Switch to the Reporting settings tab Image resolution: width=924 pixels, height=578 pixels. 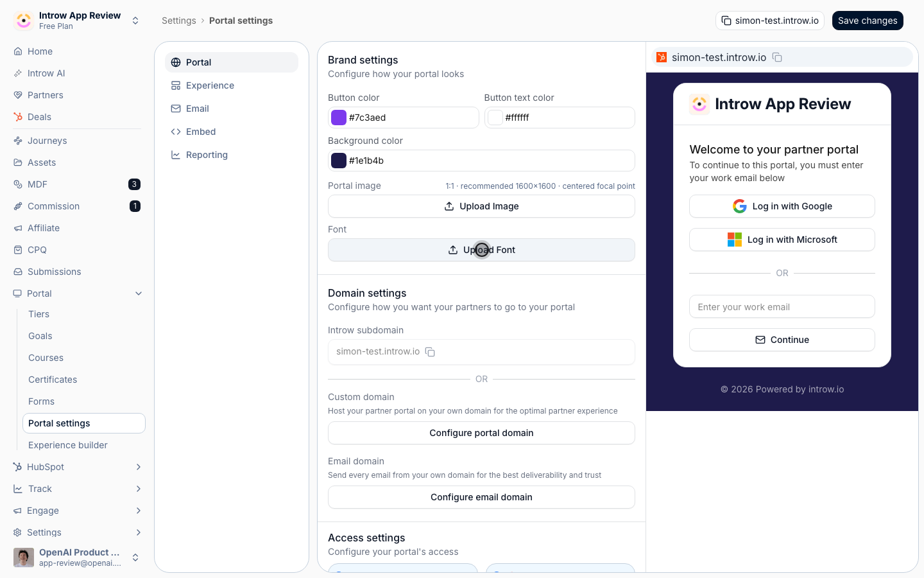(x=232, y=155)
